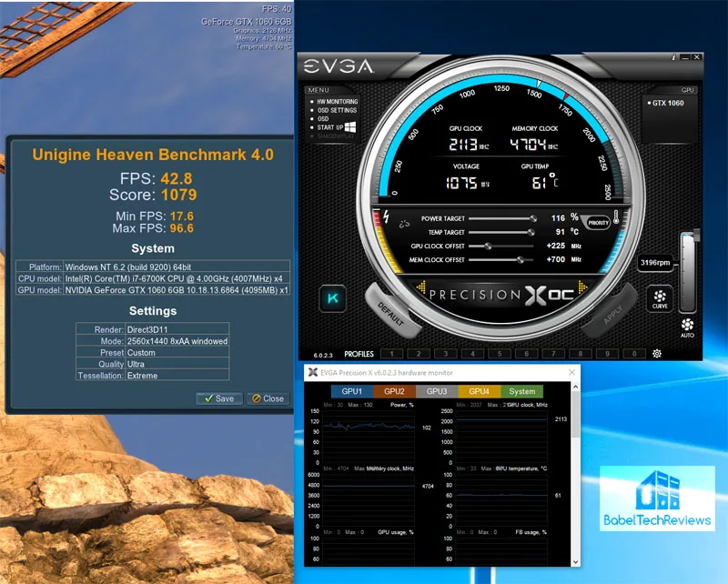Image resolution: width=728 pixels, height=584 pixels.
Task: Switch to the GPU3 tab
Action: coord(437,391)
